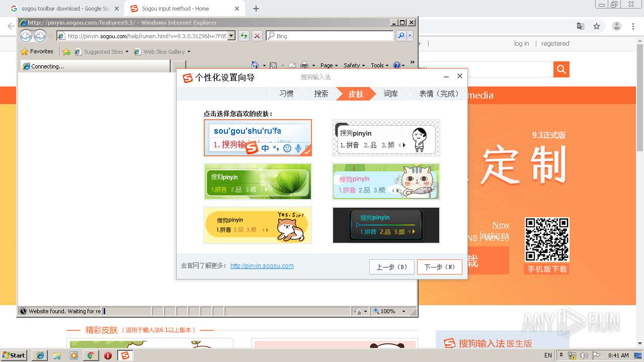Screen dimensions: 644x362
Task: Expand the Bing search options dropdown
Action: click(x=410, y=36)
